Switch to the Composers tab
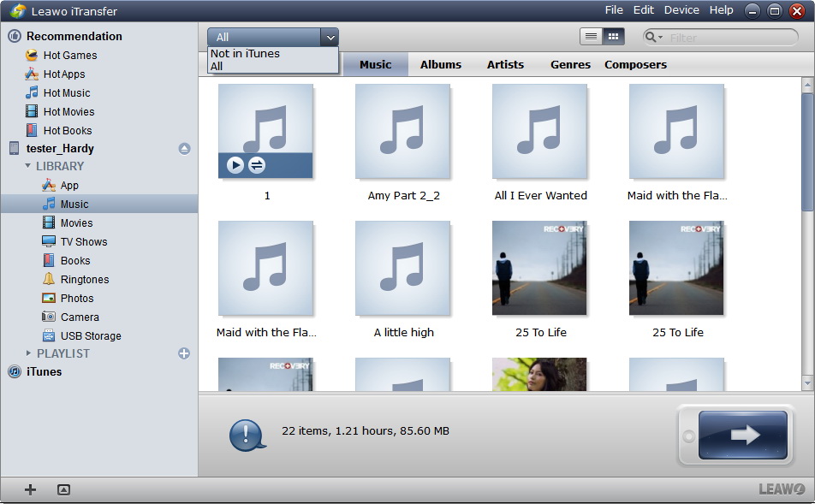Image resolution: width=815 pixels, height=504 pixels. click(x=635, y=64)
